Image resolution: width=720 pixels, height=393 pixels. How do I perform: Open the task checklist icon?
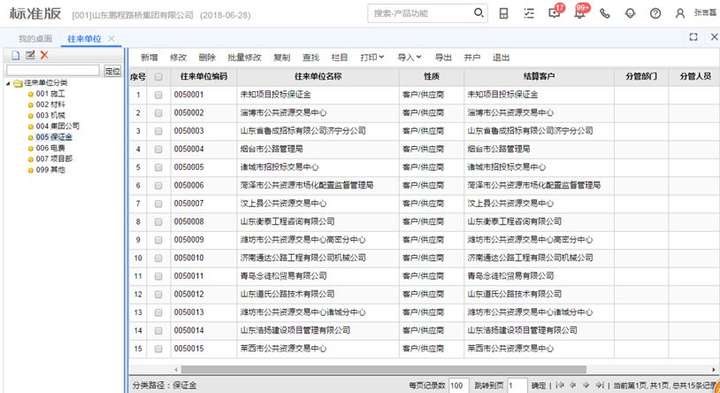tap(529, 13)
